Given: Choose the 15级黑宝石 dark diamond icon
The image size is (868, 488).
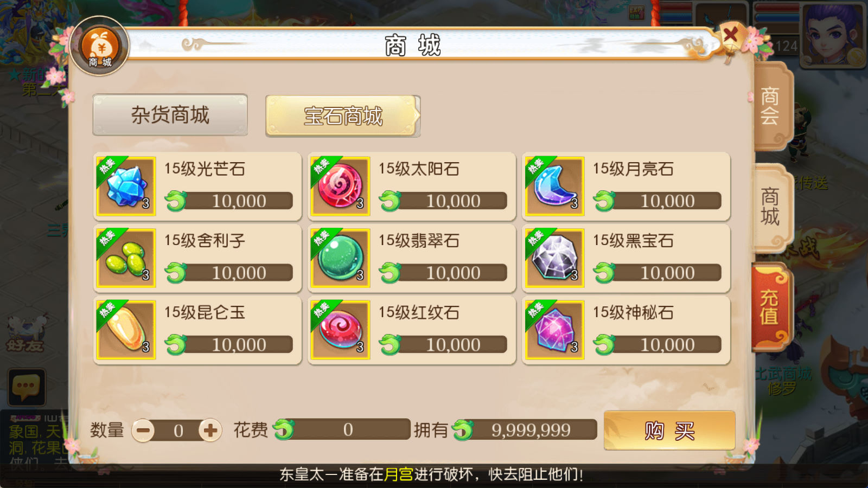Looking at the screenshot, I should tap(554, 258).
